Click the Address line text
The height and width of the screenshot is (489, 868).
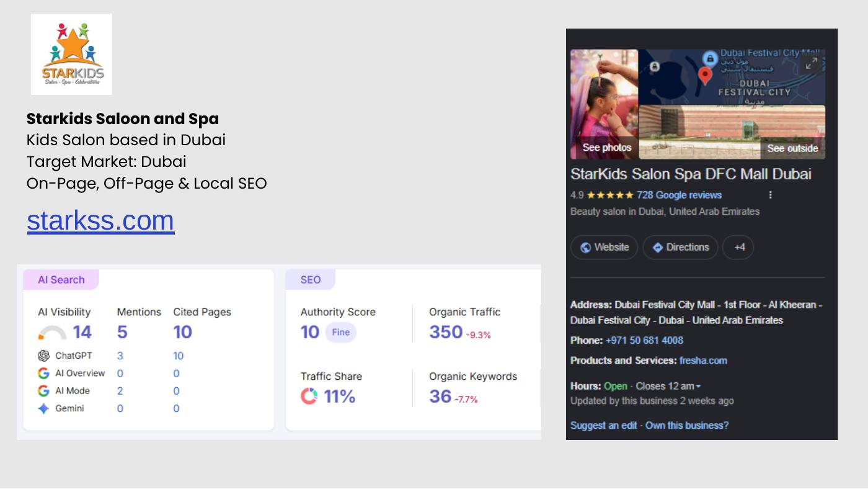point(696,313)
